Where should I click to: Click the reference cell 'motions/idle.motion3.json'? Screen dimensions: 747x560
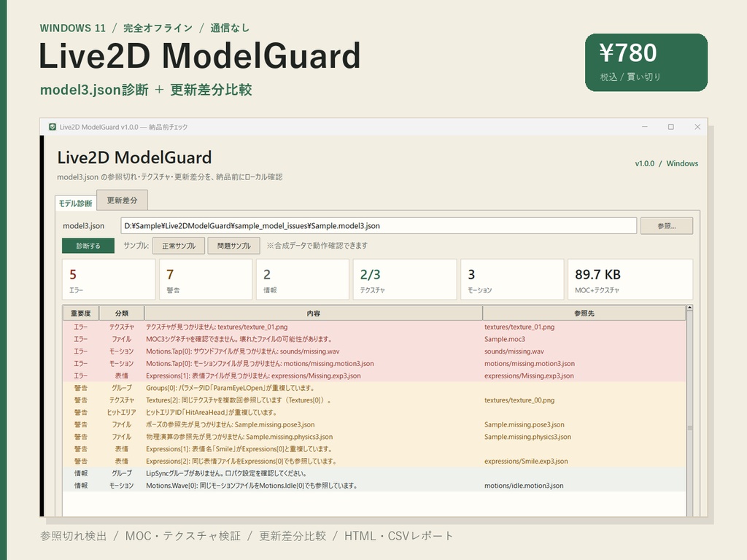524,486
